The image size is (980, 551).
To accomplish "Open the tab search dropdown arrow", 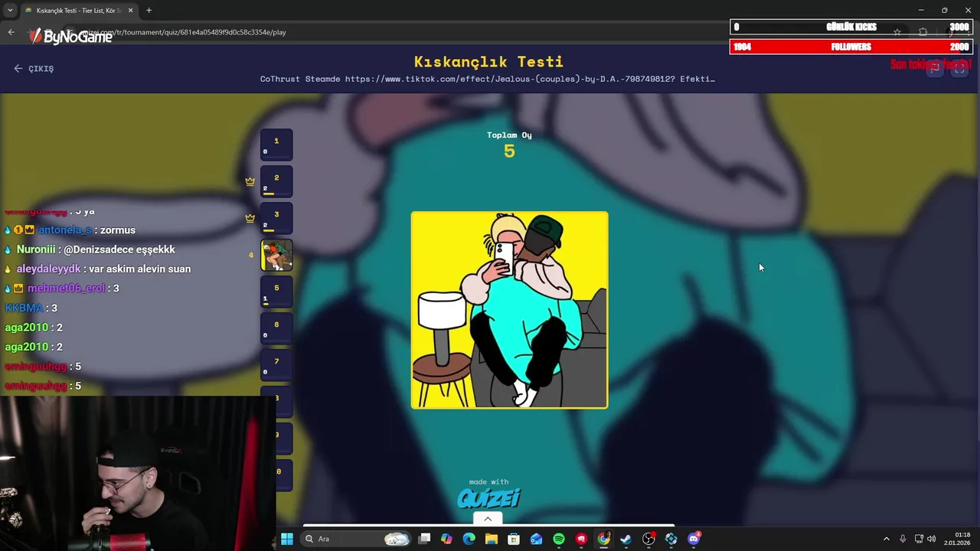I will (x=10, y=11).
